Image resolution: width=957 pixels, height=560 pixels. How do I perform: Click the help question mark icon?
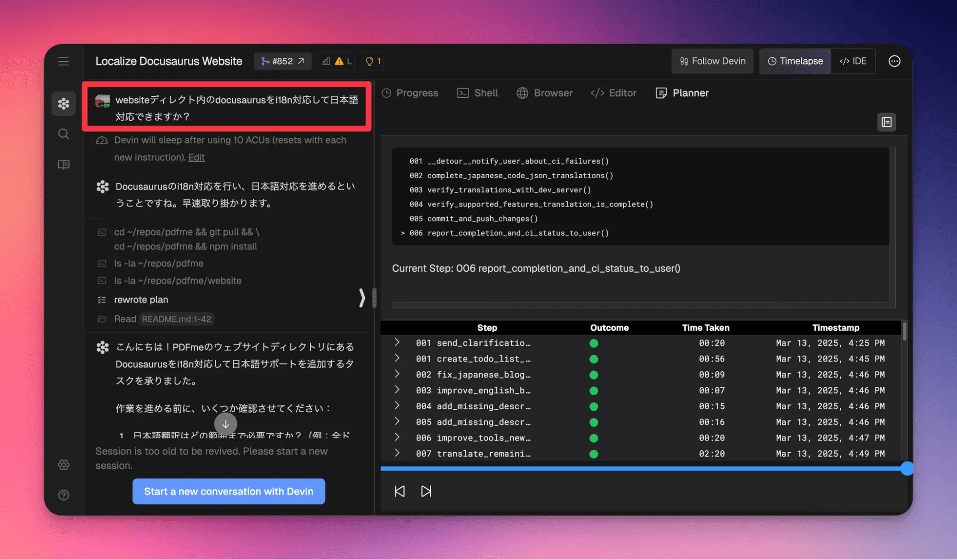coord(63,495)
